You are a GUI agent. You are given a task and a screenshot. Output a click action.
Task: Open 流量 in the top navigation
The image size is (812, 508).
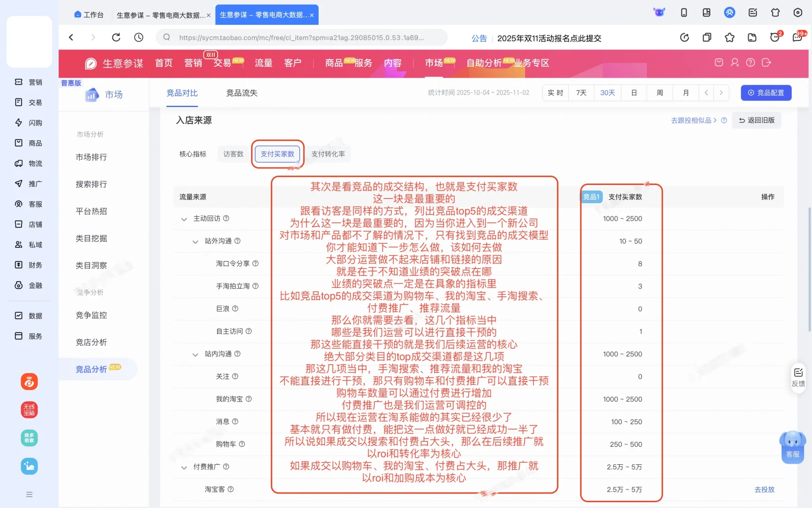(264, 63)
